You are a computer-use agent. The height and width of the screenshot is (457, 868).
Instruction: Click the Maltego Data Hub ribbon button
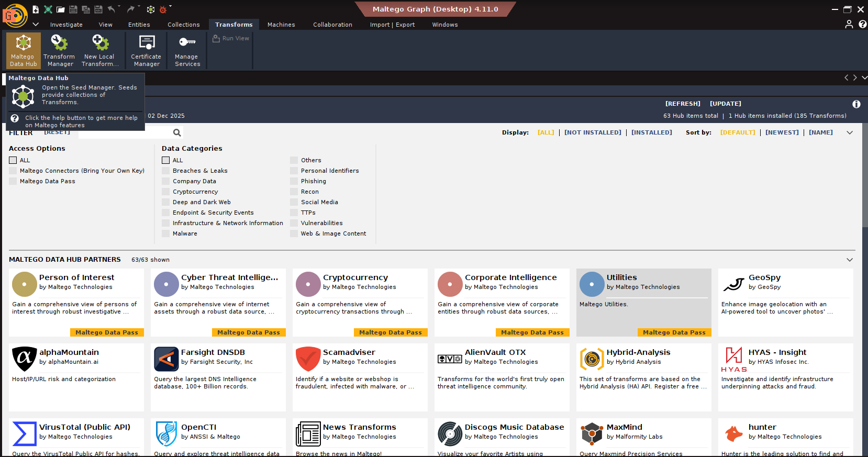(23, 51)
